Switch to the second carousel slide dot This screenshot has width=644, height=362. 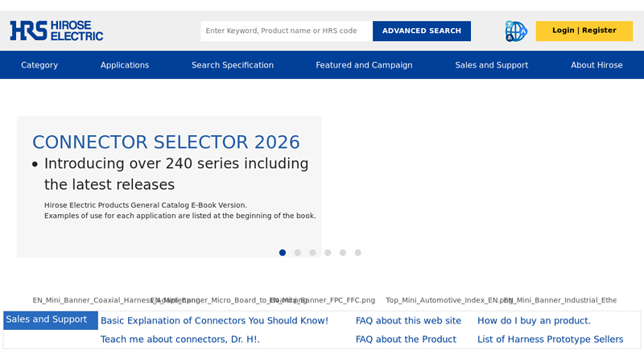click(298, 253)
